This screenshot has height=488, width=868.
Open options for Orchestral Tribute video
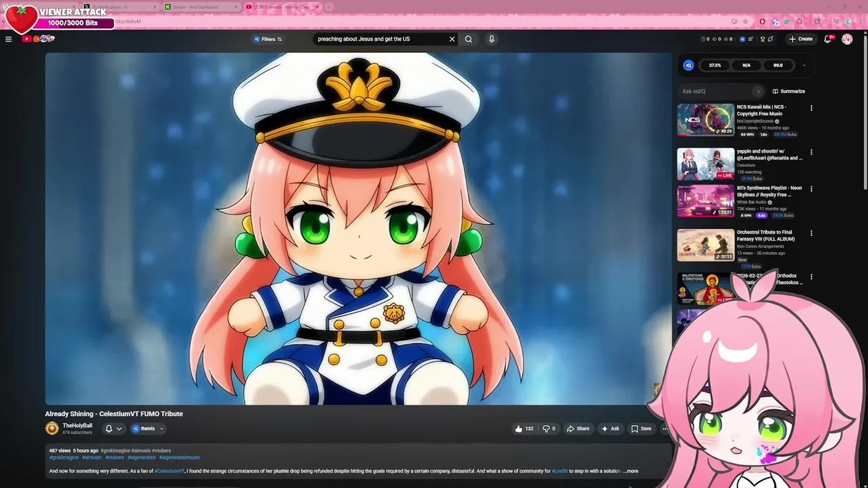point(811,232)
